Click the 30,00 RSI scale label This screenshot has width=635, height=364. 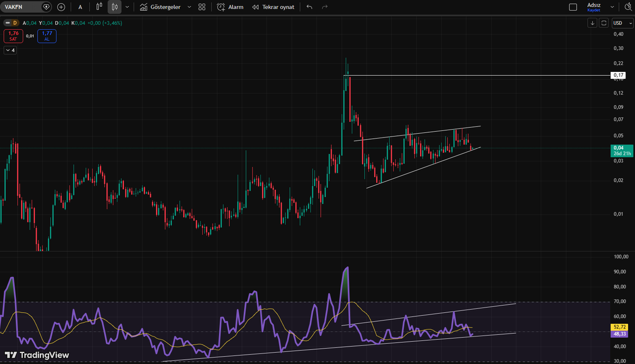click(619, 361)
